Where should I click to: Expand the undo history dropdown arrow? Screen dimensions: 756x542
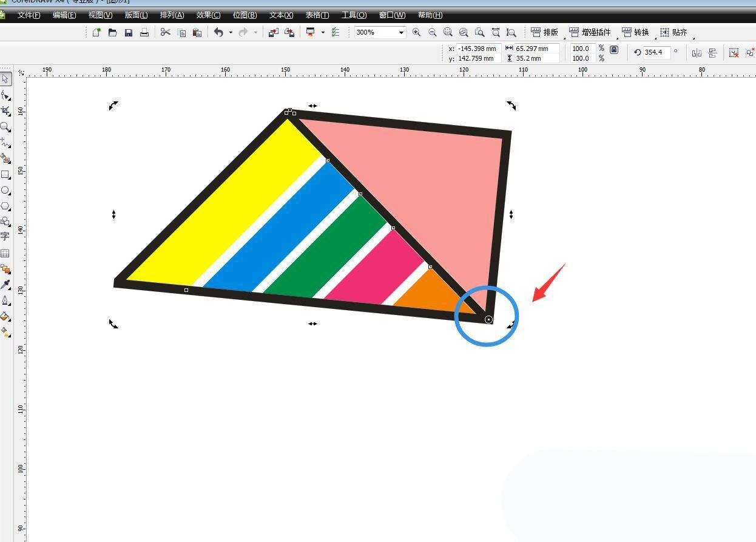[x=231, y=33]
